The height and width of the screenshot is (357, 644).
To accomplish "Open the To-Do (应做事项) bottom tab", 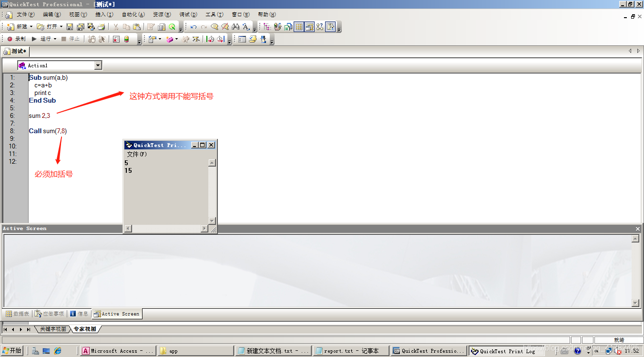I will [x=50, y=314].
